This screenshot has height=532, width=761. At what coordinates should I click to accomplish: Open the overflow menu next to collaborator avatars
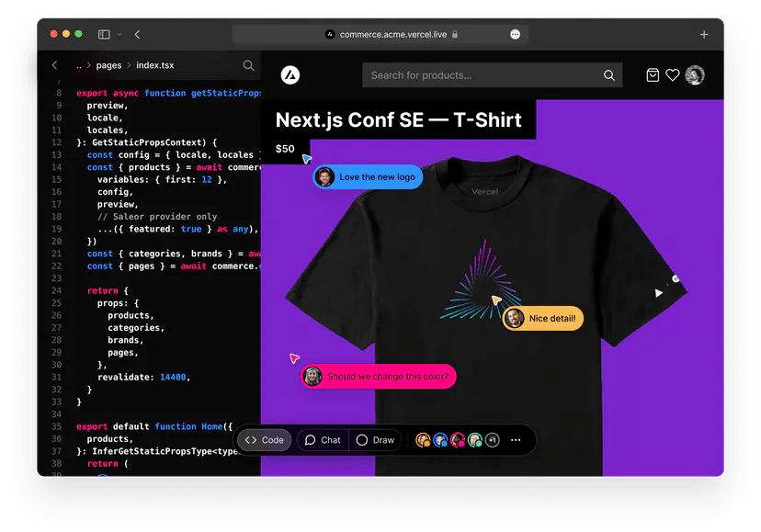[x=516, y=440]
